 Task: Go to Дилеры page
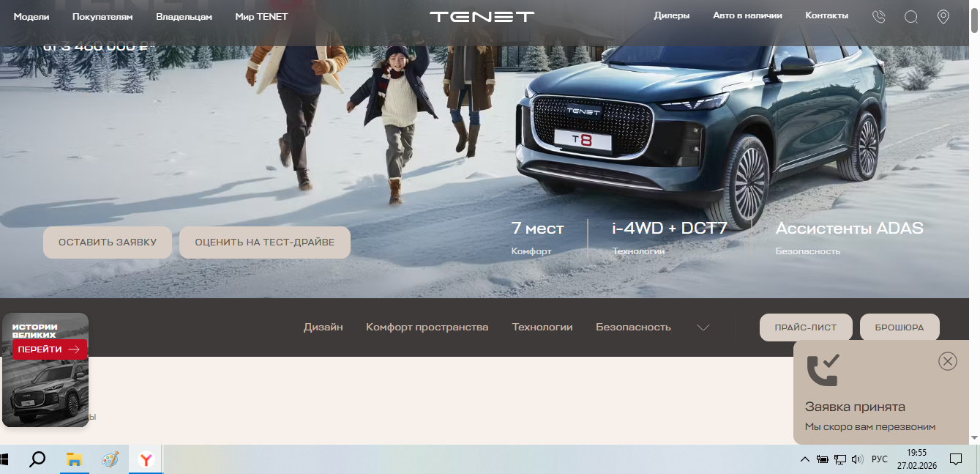pyautogui.click(x=672, y=15)
